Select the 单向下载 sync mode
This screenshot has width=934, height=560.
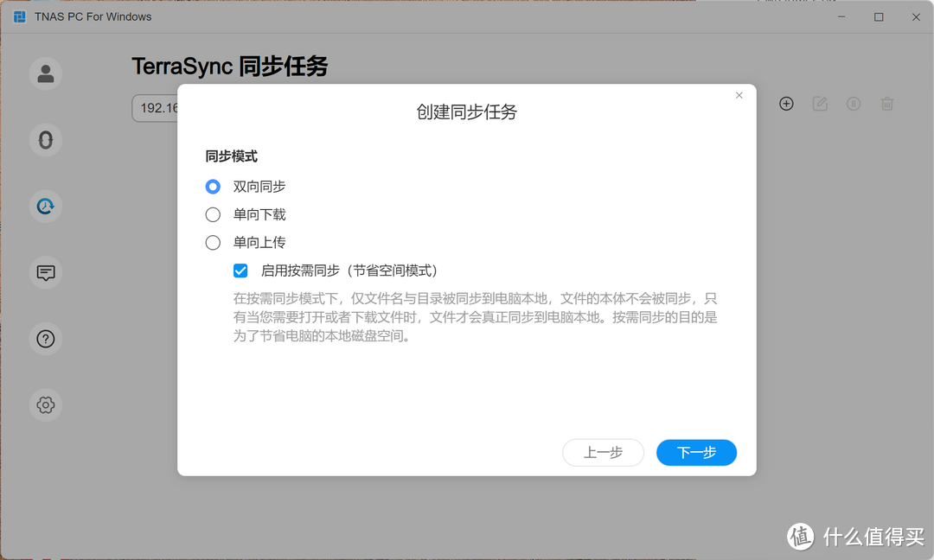(x=213, y=214)
